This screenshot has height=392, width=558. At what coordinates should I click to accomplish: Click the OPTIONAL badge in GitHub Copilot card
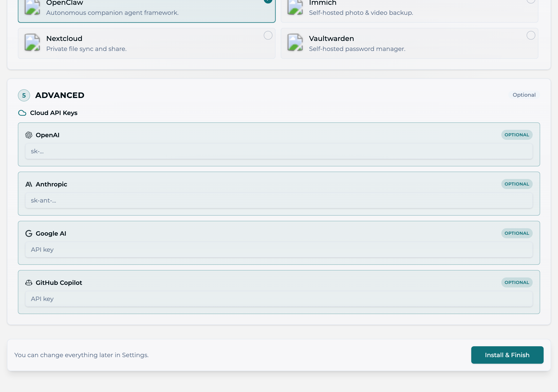point(517,282)
